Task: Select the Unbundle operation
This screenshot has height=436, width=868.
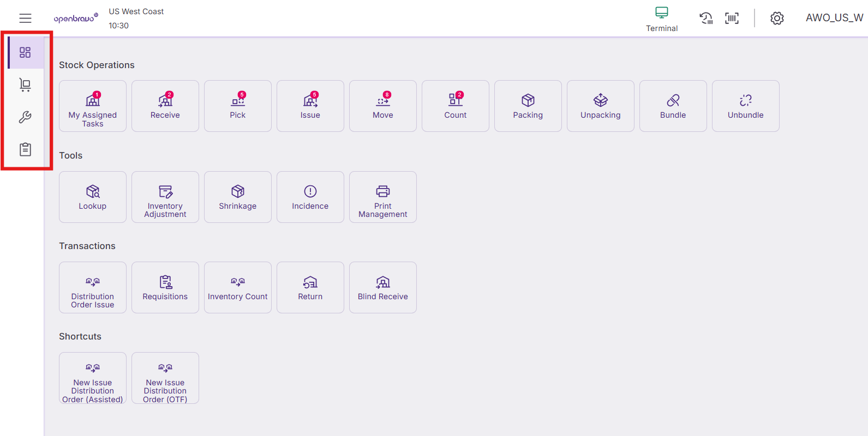Action: 746,106
